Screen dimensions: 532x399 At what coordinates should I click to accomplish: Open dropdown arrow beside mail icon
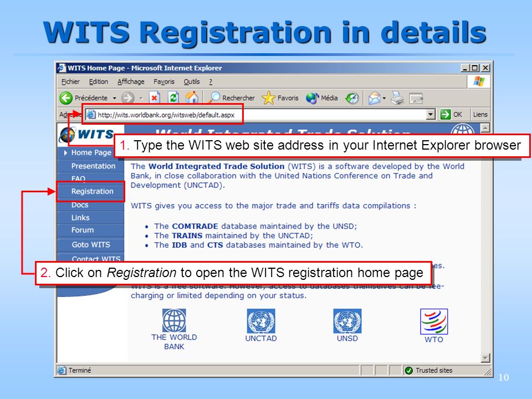coord(384,98)
